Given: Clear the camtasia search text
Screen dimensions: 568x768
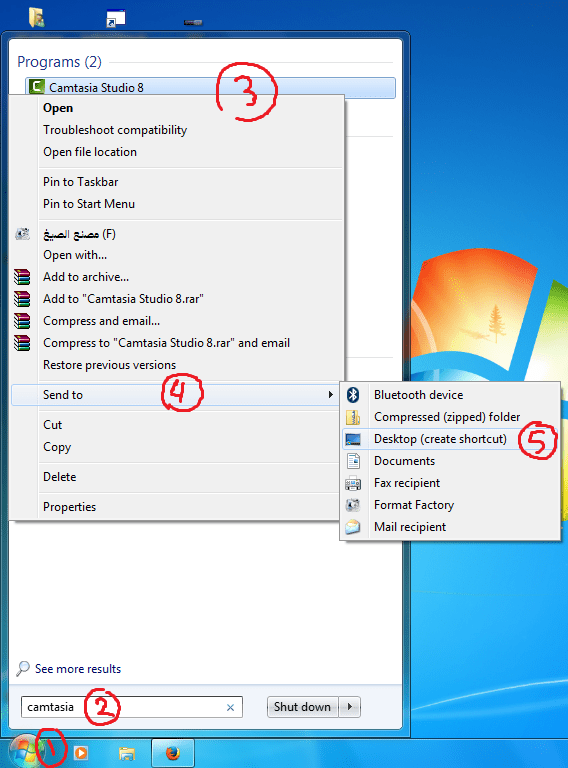Looking at the screenshot, I should click(230, 707).
